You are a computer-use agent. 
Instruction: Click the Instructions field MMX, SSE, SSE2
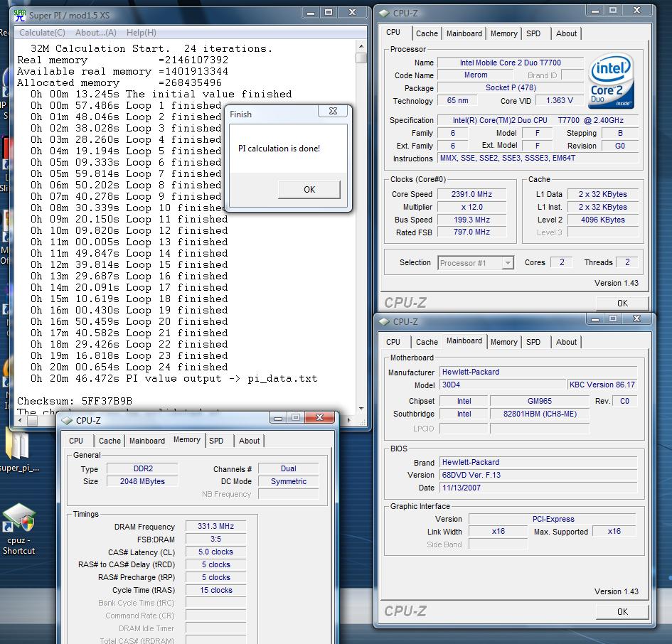538,158
